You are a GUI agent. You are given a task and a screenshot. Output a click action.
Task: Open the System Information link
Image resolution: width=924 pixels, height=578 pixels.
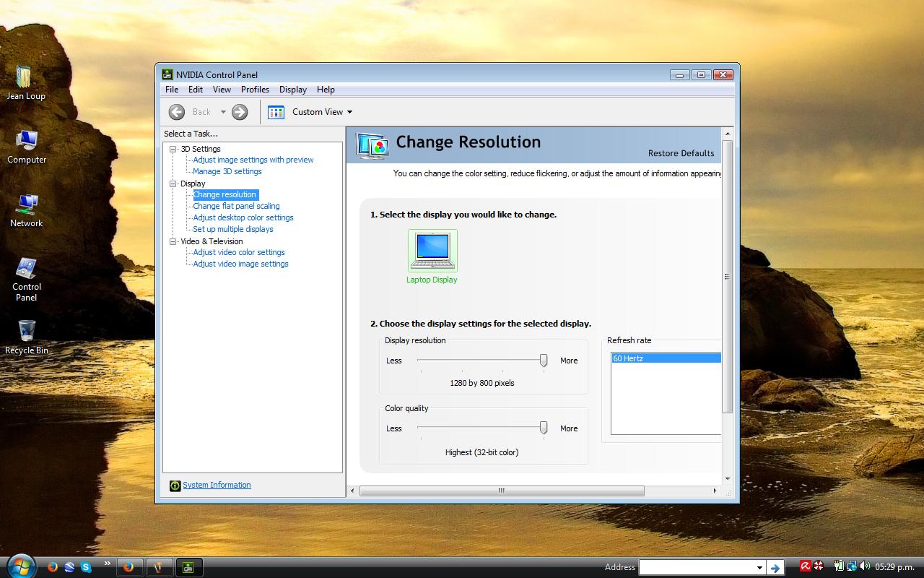(217, 485)
